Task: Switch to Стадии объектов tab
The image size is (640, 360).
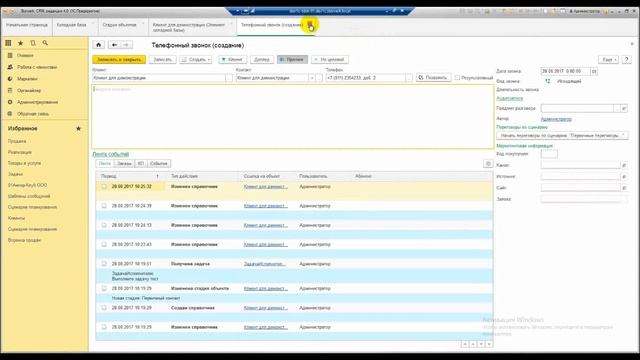Action: (x=120, y=25)
